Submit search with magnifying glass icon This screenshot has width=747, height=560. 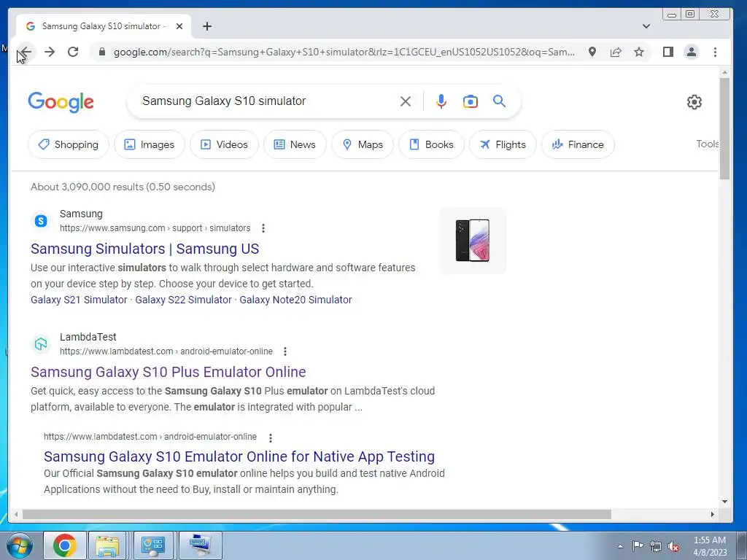(499, 101)
